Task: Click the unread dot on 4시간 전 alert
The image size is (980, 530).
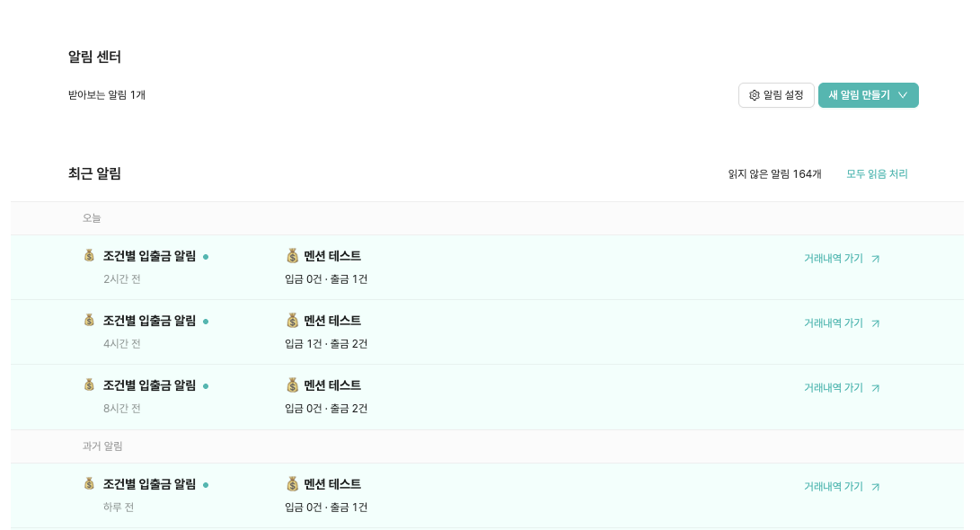Action: pyautogui.click(x=206, y=322)
